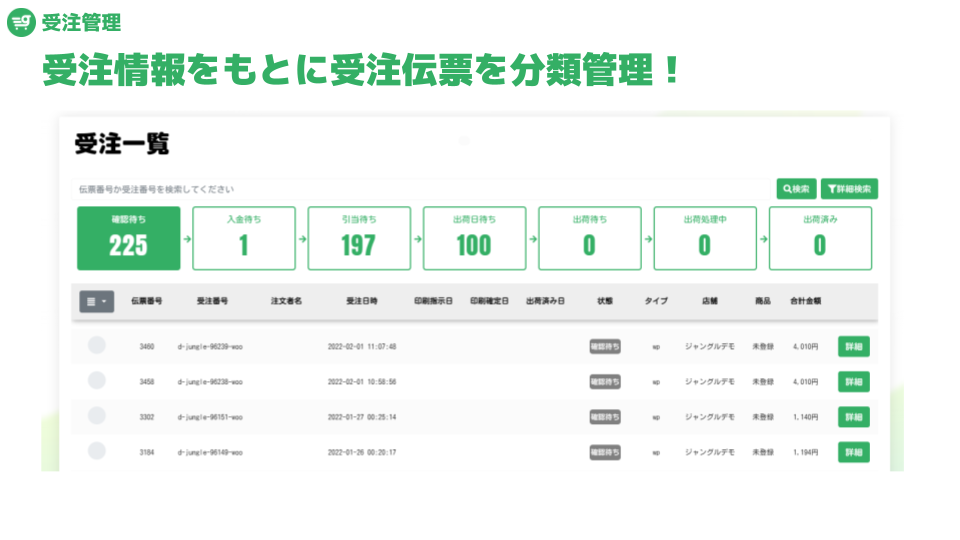This screenshot has height=540, width=960.
Task: Switch to the 引当待ち 197 status tab
Action: (359, 238)
